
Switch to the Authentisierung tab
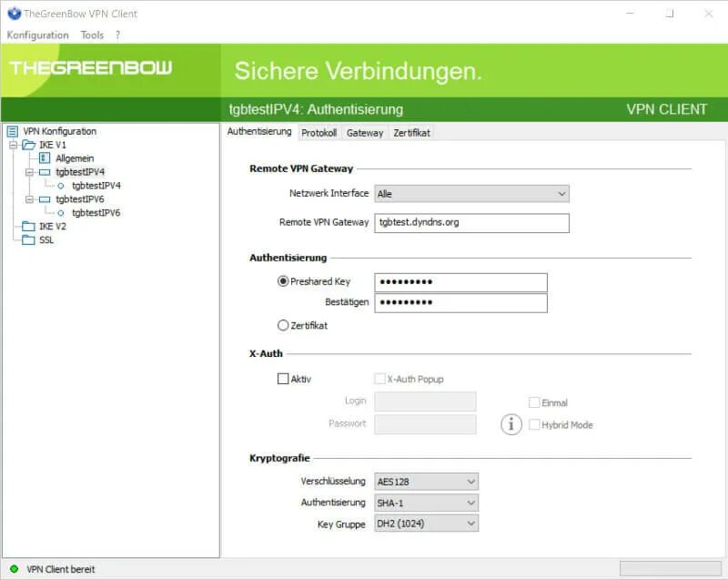coord(259,131)
